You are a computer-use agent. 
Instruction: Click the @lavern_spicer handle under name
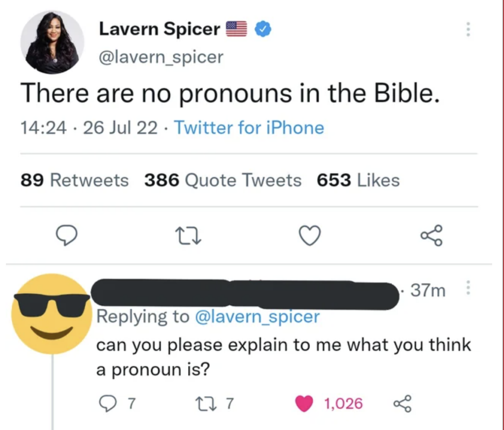tap(161, 58)
